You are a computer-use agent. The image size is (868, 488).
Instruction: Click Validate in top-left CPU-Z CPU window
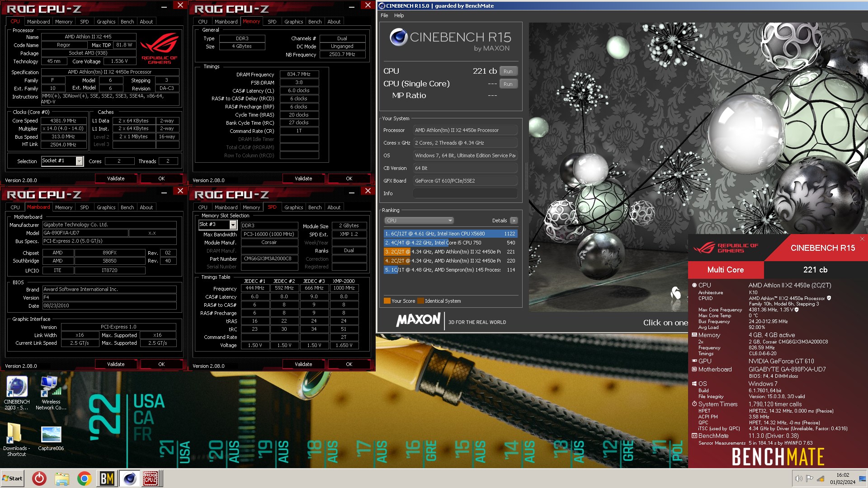click(x=116, y=178)
